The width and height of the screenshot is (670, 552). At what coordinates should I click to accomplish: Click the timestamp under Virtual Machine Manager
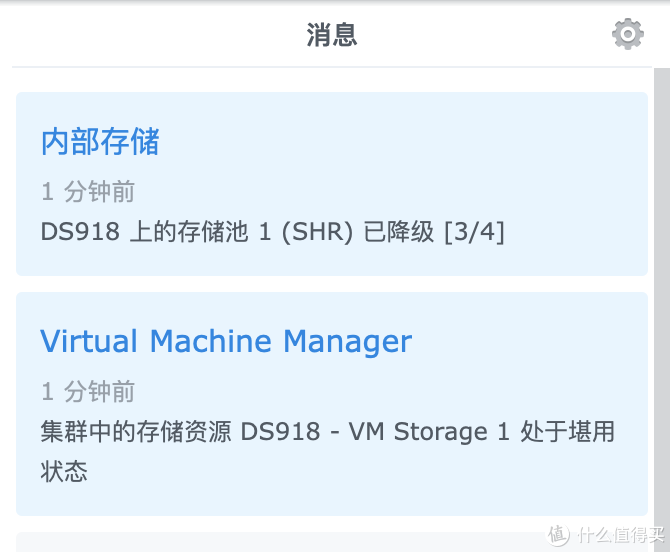(x=88, y=392)
